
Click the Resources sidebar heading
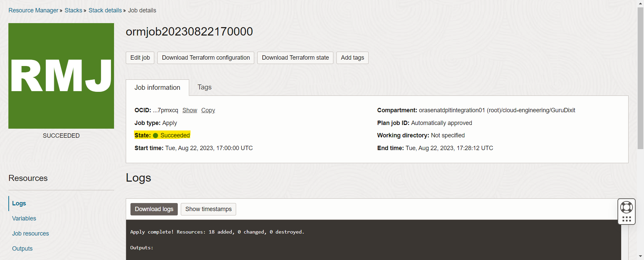pyautogui.click(x=28, y=178)
